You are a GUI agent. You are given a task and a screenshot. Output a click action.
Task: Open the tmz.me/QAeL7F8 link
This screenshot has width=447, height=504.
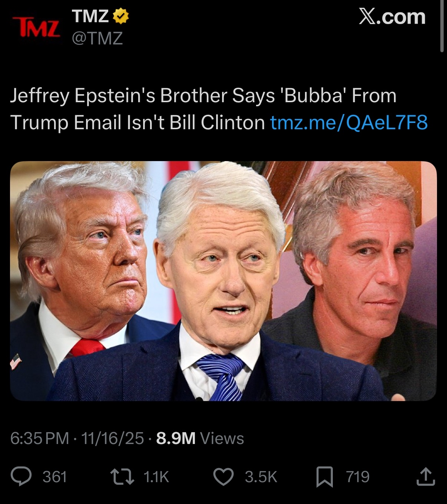[x=349, y=123]
